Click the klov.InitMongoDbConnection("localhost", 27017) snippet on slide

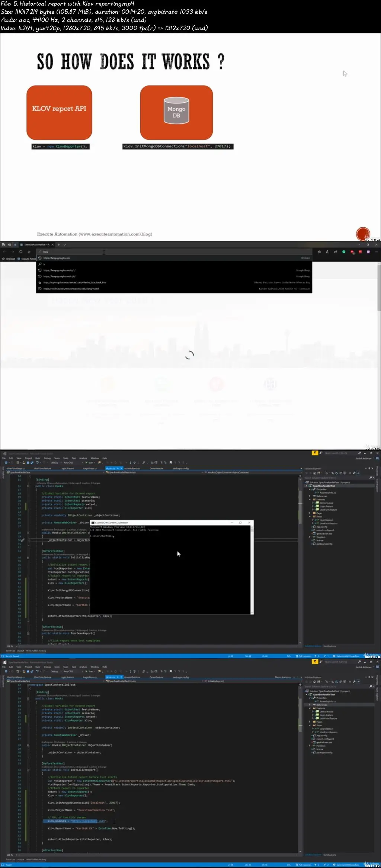(178, 147)
